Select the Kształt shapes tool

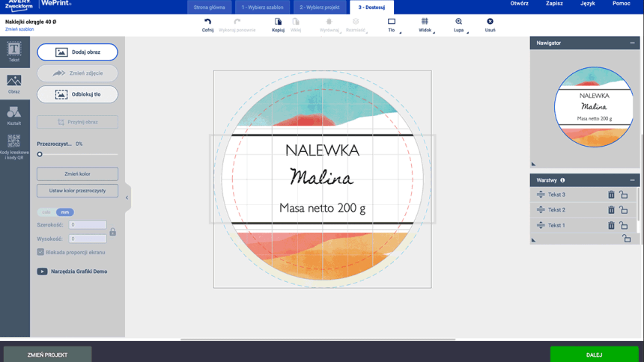14,115
